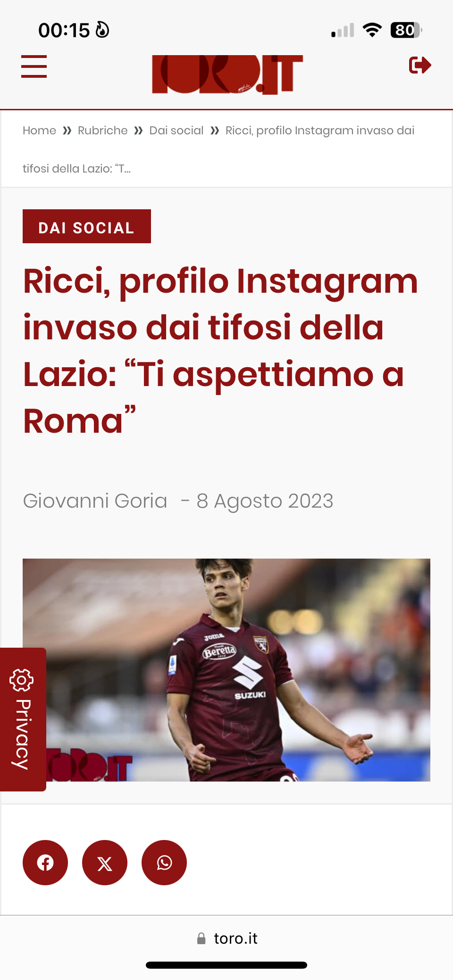Open Dai social breadcrumb link
The width and height of the screenshot is (453, 980).
(x=176, y=131)
